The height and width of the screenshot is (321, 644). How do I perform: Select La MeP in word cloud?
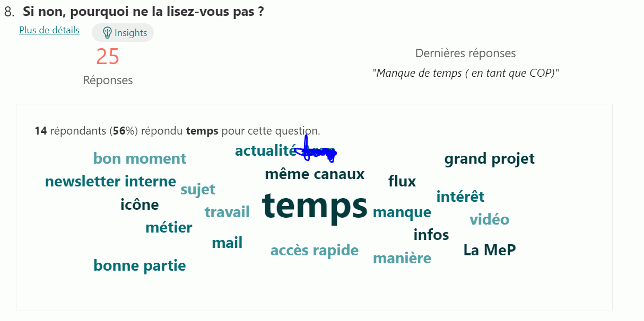click(x=490, y=250)
